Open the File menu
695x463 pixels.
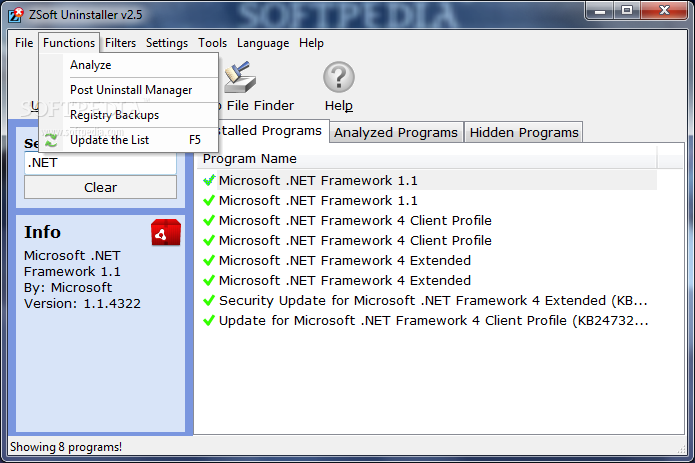[x=24, y=43]
